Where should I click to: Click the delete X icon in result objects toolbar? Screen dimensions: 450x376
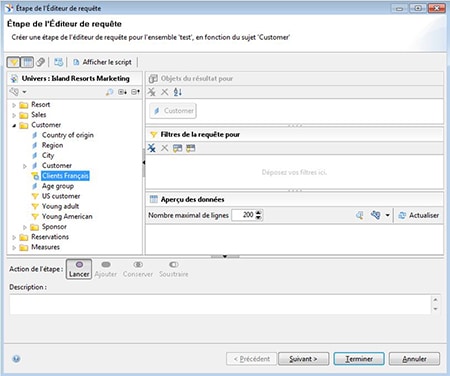tap(165, 92)
